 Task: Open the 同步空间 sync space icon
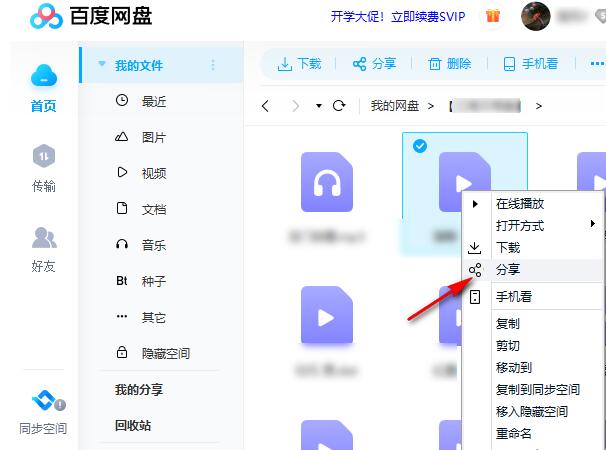(44, 402)
